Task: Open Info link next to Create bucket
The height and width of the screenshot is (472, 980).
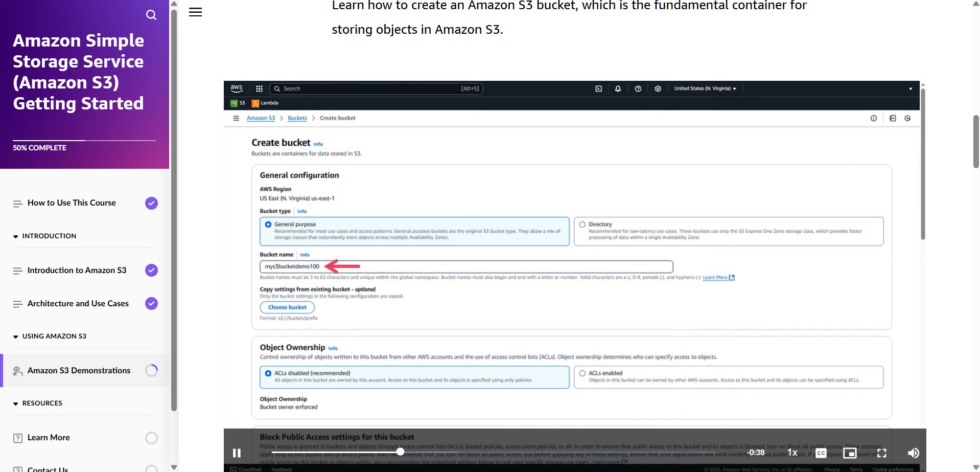Action: [318, 144]
